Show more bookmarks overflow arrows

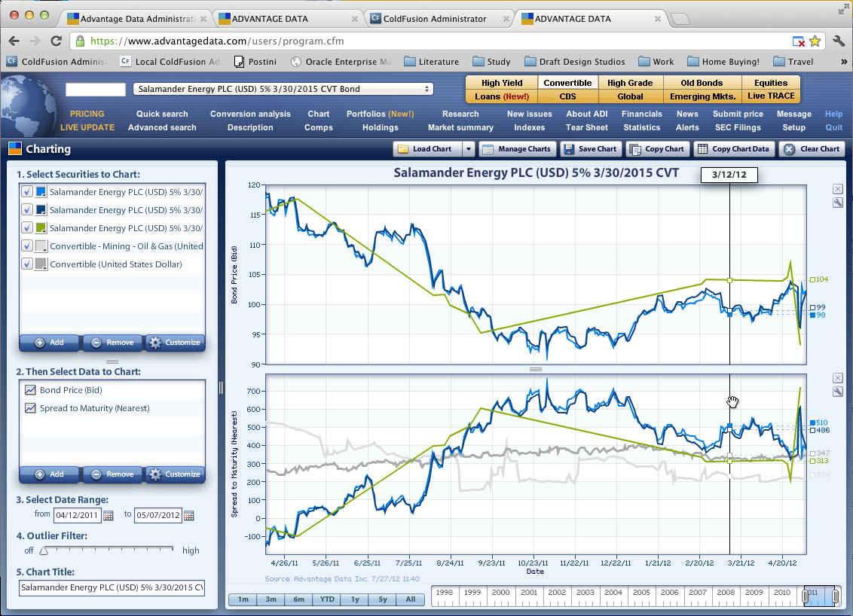pyautogui.click(x=844, y=62)
